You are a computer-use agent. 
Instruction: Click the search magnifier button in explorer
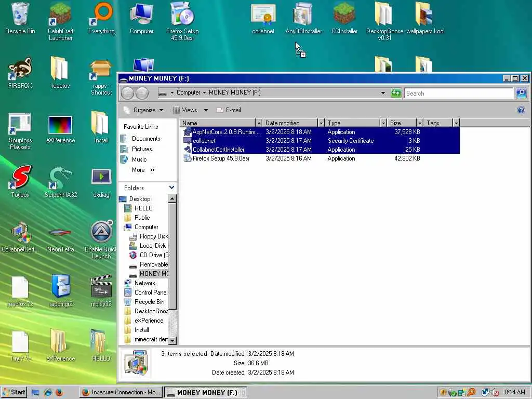pyautogui.click(x=521, y=93)
